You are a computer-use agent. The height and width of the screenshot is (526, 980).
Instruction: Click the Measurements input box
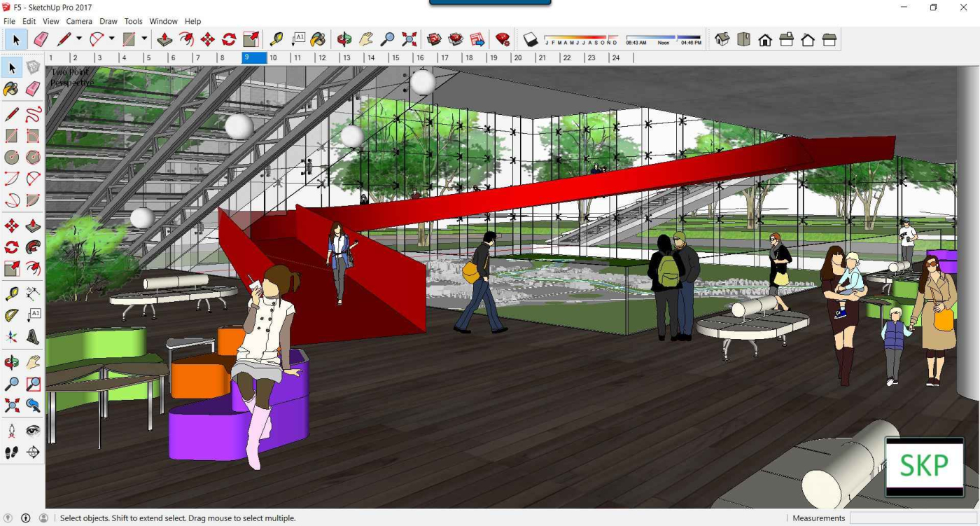tap(911, 518)
